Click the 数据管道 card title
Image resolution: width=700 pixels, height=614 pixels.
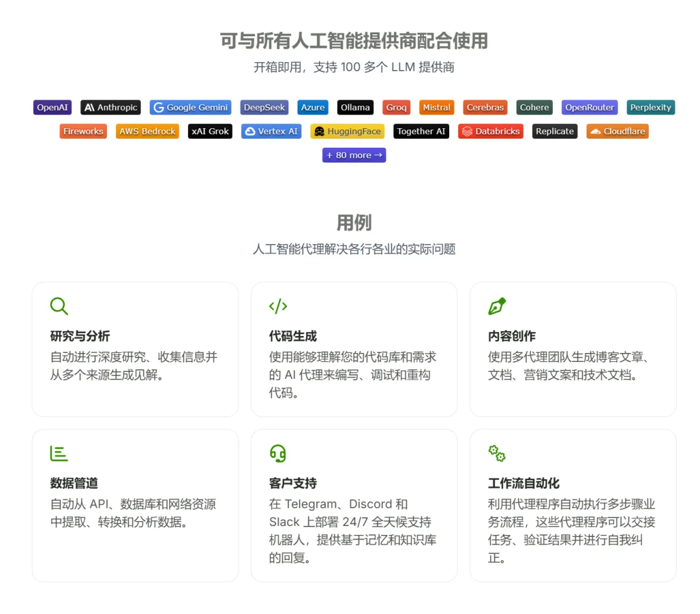click(74, 483)
